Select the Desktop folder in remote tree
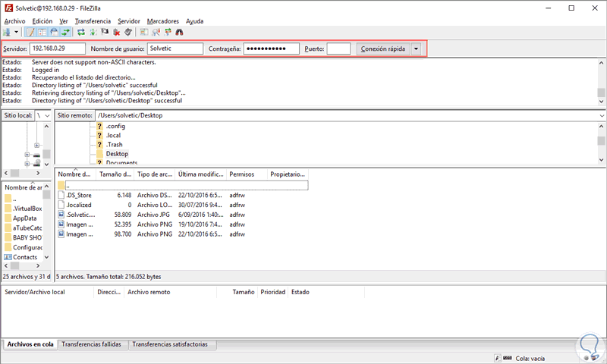Screen dimensions: 607x364 pos(117,154)
